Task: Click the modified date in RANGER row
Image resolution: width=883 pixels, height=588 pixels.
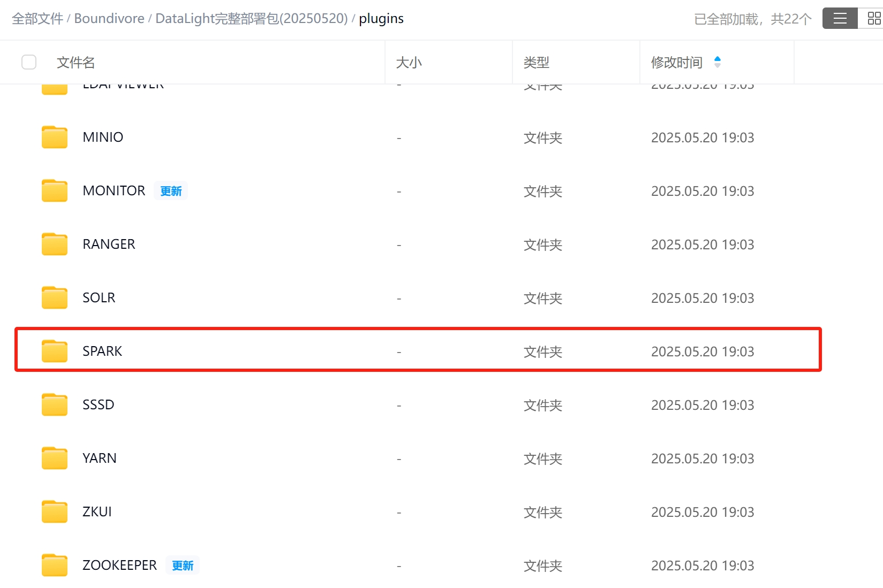Action: click(x=703, y=245)
